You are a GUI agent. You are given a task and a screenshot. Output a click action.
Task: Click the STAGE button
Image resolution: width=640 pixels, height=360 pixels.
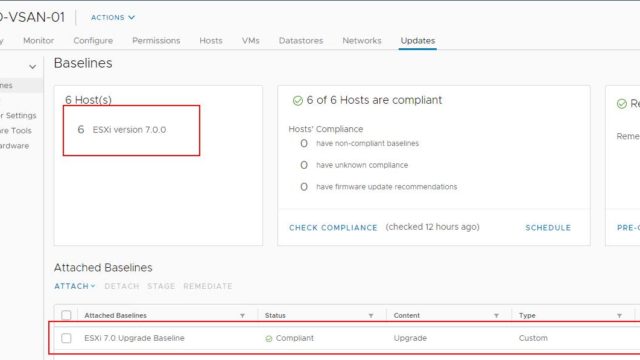161,286
